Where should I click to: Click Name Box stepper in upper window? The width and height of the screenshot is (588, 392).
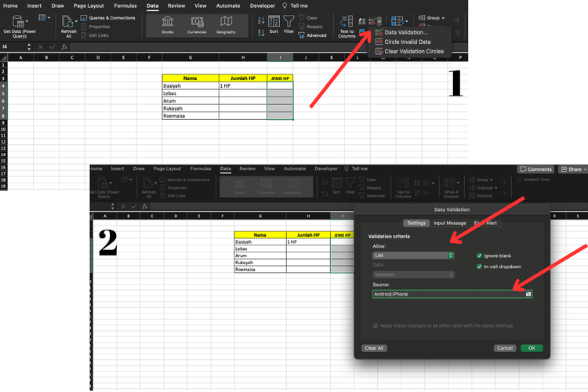coord(29,47)
